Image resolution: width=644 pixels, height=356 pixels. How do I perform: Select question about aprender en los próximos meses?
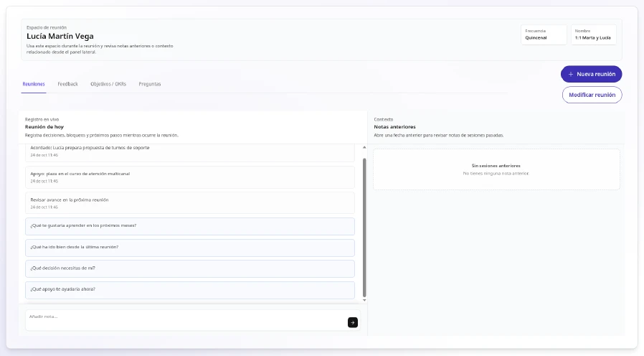(190, 226)
